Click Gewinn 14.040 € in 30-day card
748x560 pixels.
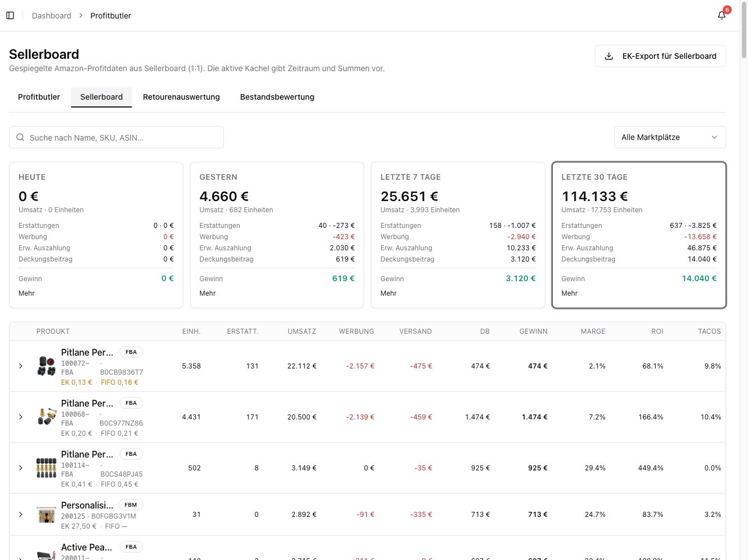coord(699,278)
